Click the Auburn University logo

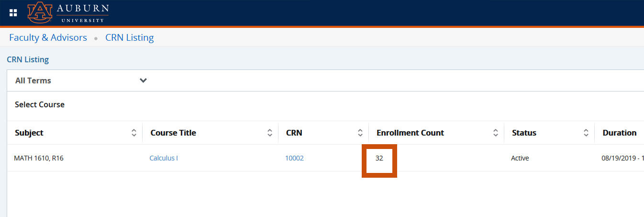pos(68,13)
